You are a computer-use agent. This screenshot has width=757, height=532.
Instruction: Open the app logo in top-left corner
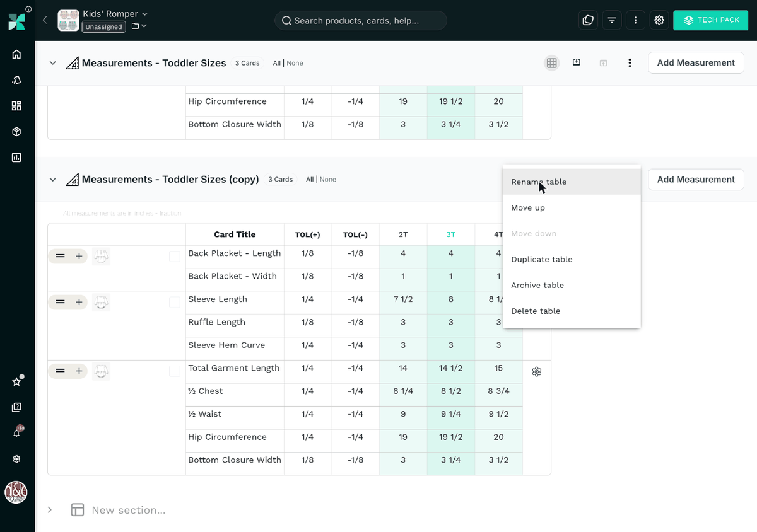pos(17,21)
